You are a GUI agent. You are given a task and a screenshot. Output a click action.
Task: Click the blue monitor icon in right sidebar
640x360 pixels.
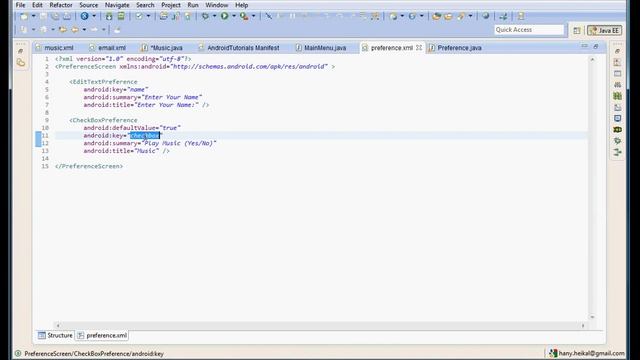(617, 118)
